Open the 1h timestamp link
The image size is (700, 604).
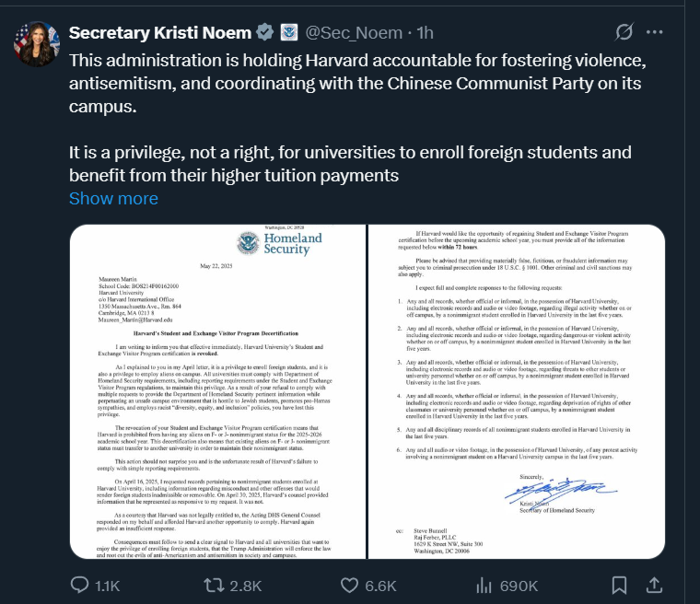coord(425,32)
